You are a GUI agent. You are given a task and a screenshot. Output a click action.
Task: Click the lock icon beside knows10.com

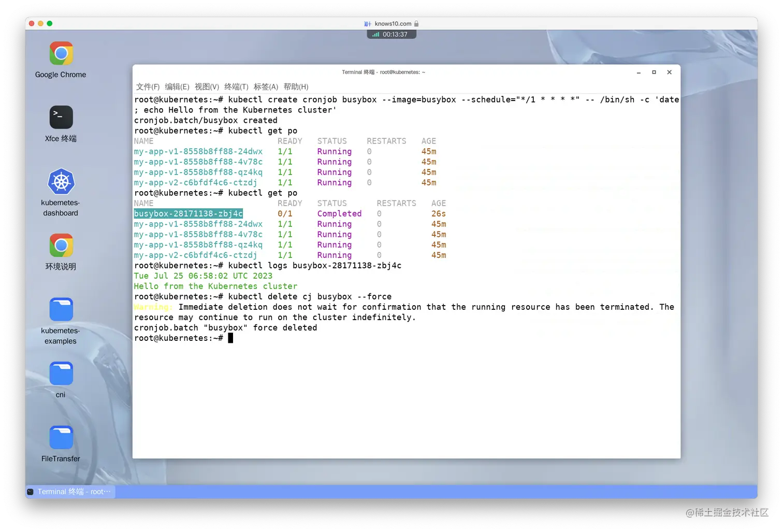(417, 23)
